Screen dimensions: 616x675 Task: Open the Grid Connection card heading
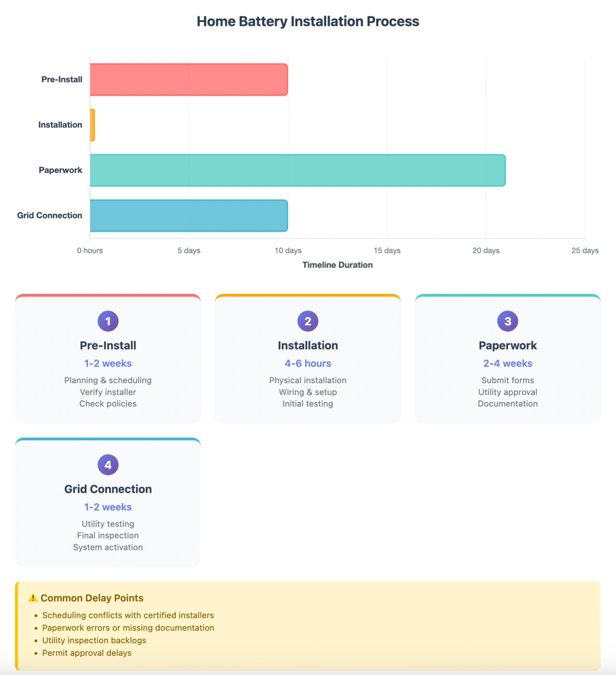(x=108, y=489)
